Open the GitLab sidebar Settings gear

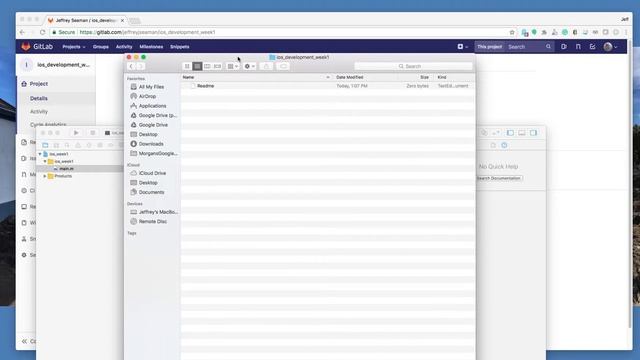(x=24, y=255)
